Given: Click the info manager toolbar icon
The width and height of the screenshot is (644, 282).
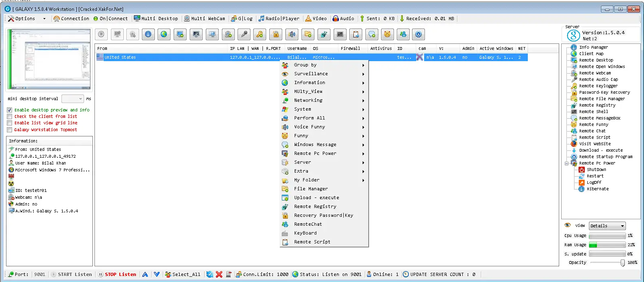Looking at the screenshot, I should point(148,35).
